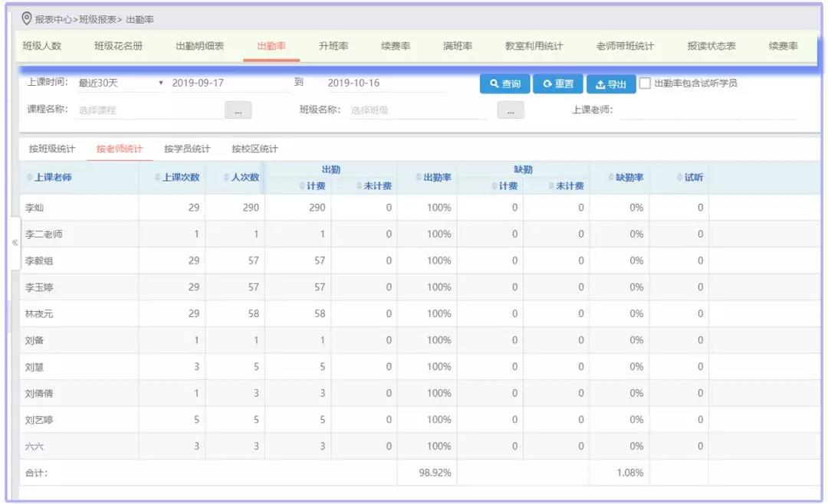
Task: Open the 班级名称 class selector
Action: [x=511, y=110]
